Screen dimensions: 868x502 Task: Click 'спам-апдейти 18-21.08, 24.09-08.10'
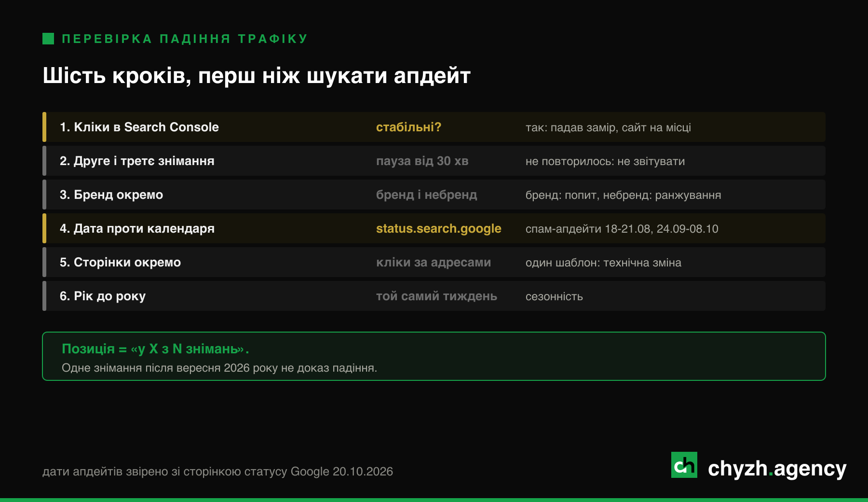click(x=622, y=229)
